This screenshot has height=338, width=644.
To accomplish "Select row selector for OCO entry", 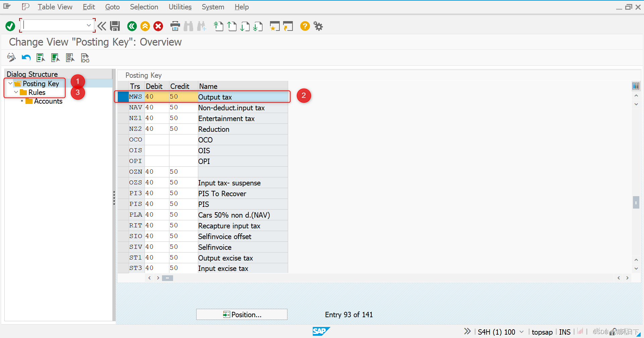I will pyautogui.click(x=123, y=139).
